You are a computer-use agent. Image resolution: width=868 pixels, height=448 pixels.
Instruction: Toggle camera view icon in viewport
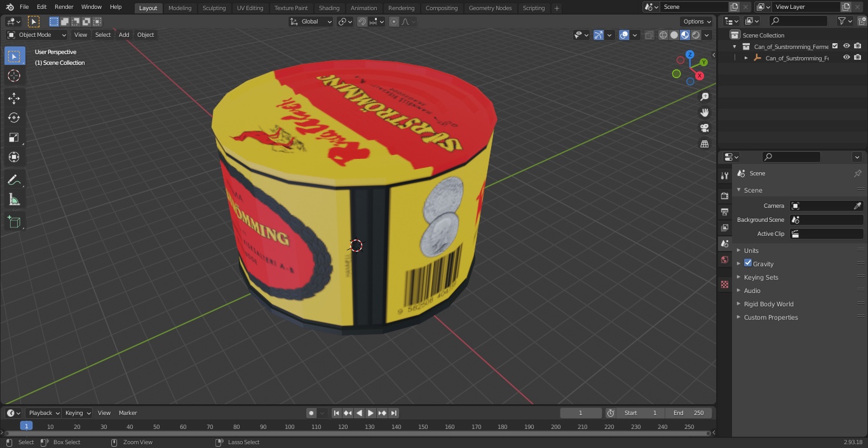[x=704, y=128]
